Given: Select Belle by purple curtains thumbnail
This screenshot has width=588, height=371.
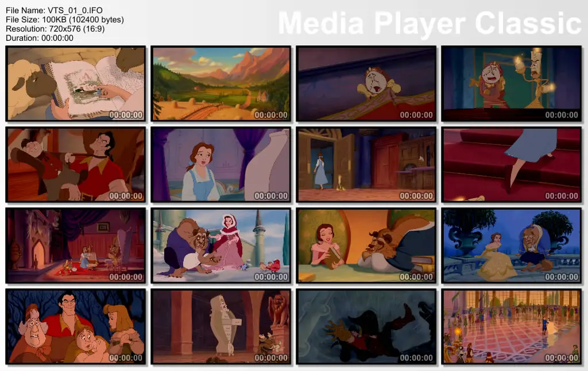Looking at the screenshot, I should click(x=221, y=165).
